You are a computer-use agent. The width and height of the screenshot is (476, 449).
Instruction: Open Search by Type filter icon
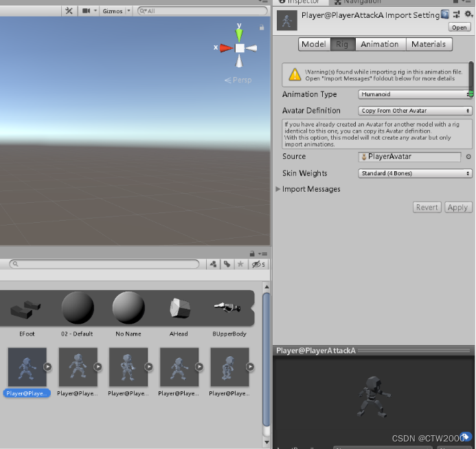pyautogui.click(x=214, y=264)
